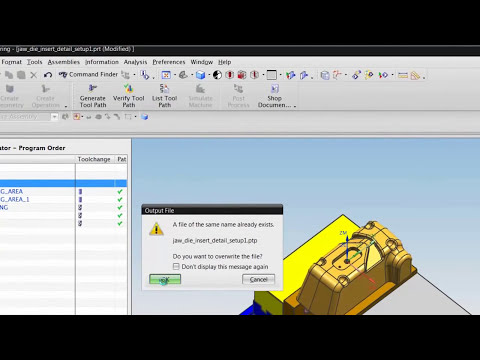Click the blue shaded cube rendering icon
Viewport: 480px width, 360px height.
tap(200, 75)
